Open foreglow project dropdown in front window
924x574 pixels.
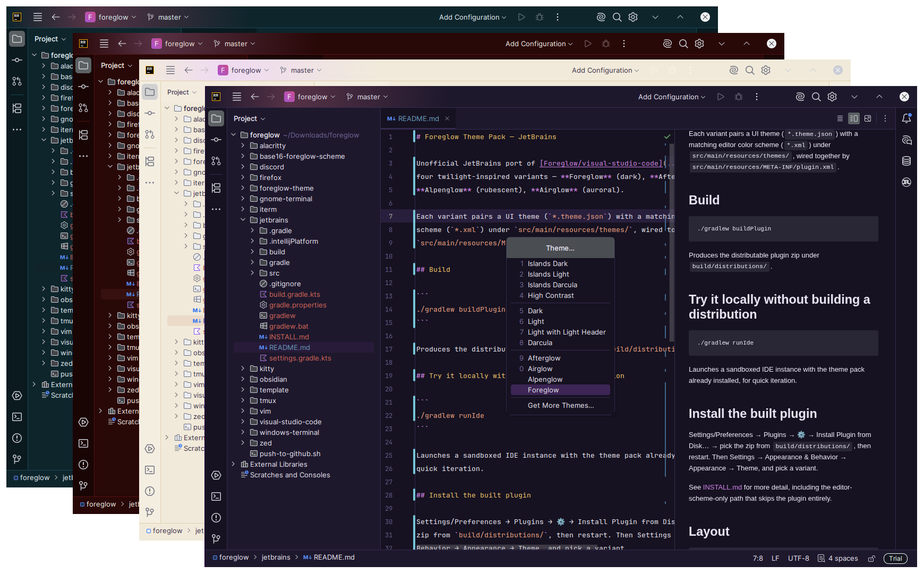310,97
